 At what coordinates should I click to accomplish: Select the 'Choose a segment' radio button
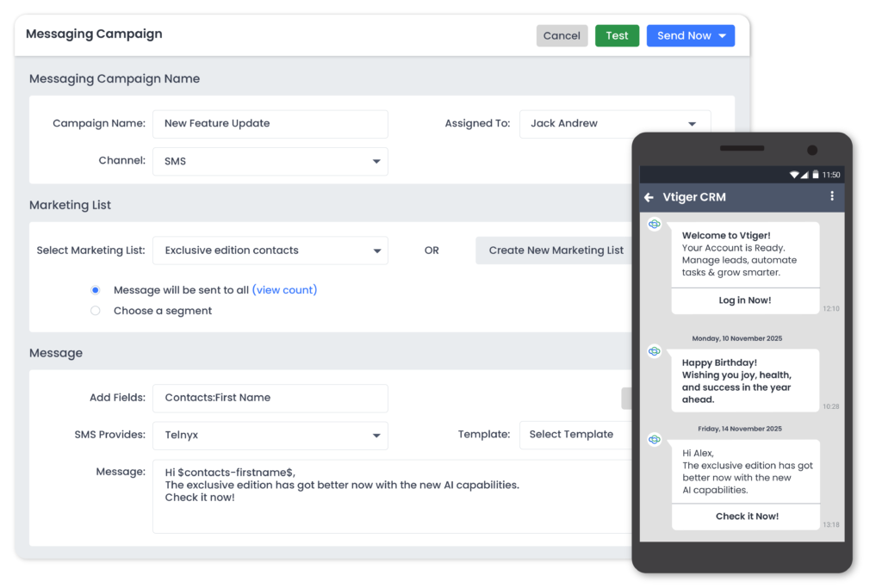96,311
